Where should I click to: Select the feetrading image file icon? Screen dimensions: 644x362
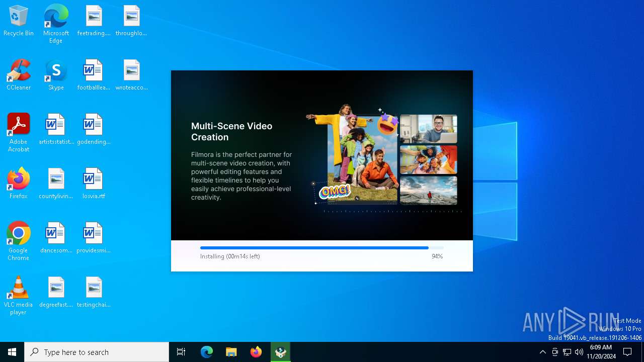(x=94, y=21)
